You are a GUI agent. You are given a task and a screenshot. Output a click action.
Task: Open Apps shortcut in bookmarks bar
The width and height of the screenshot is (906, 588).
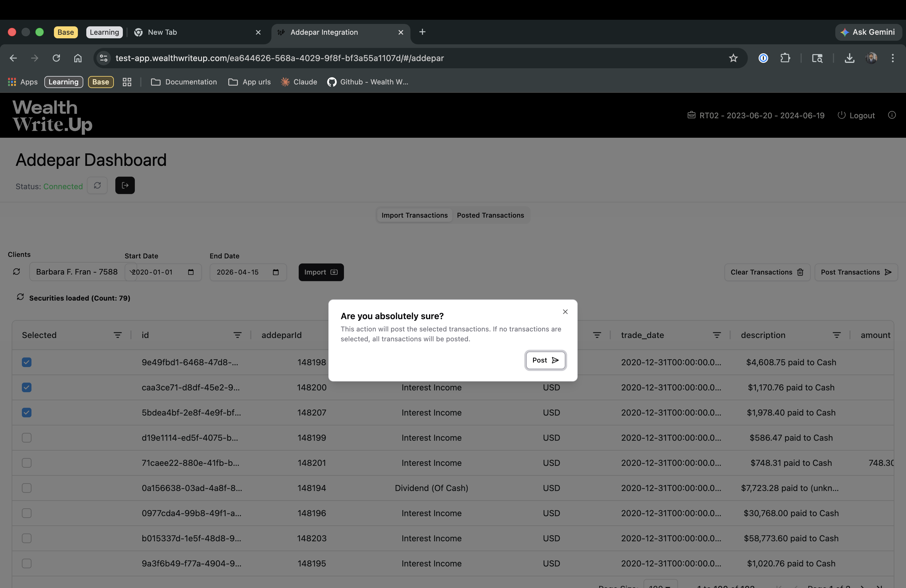[x=23, y=82]
